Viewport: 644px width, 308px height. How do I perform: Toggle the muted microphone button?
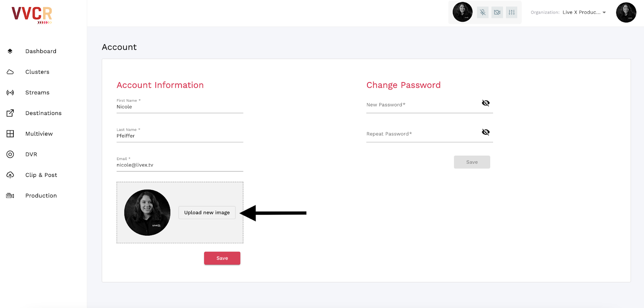(483, 12)
